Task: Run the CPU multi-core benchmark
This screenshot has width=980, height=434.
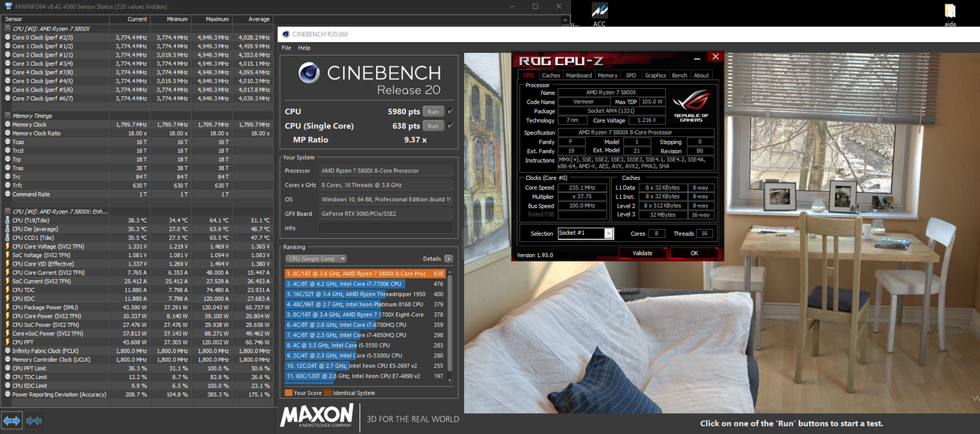Action: [433, 111]
